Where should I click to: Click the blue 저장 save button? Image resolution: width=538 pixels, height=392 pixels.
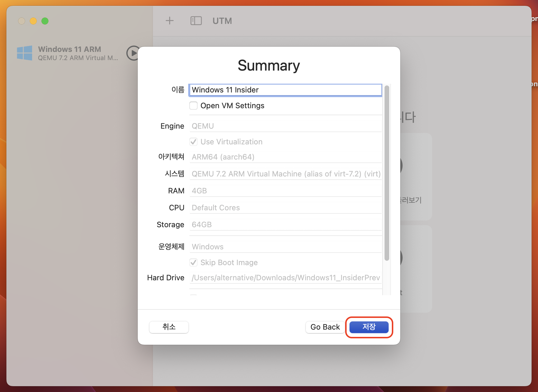pyautogui.click(x=369, y=327)
